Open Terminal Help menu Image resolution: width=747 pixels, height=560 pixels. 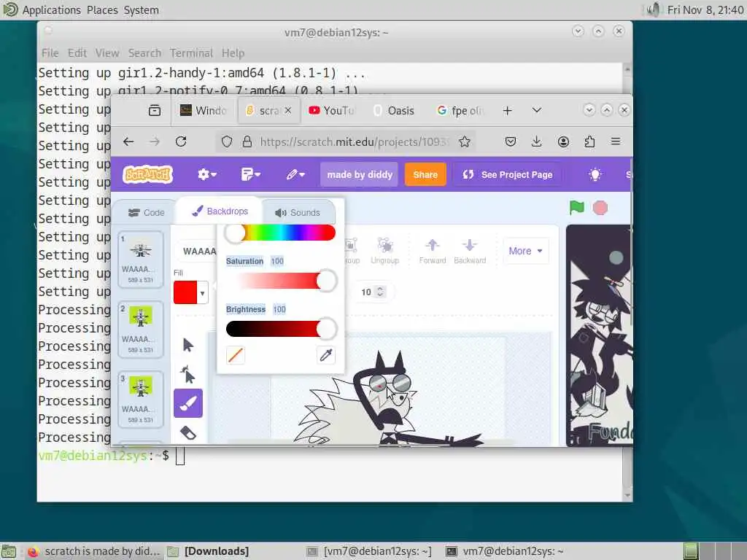[233, 52]
